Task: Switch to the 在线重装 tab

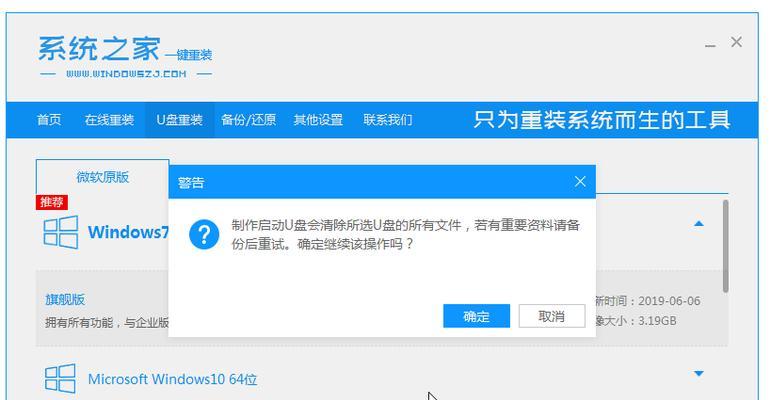Action: pos(109,120)
